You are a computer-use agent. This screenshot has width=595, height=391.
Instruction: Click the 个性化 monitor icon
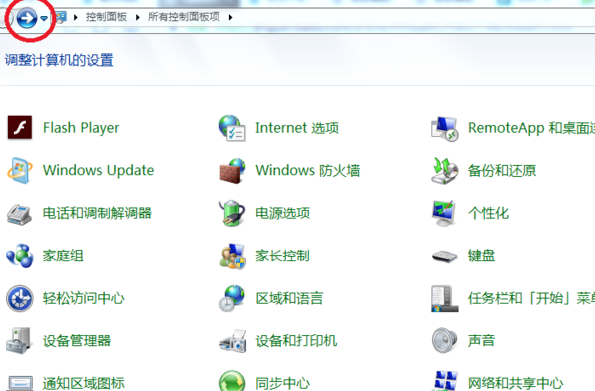pos(444,213)
